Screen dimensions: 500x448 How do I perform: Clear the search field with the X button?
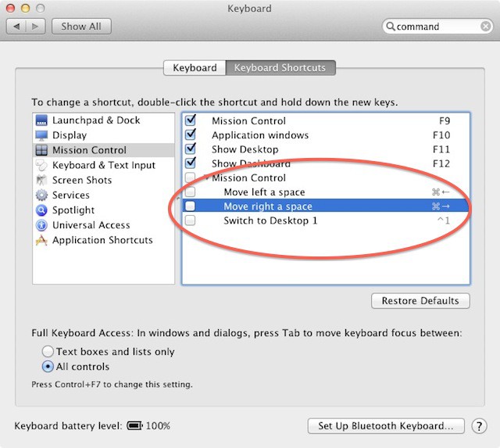pos(484,27)
